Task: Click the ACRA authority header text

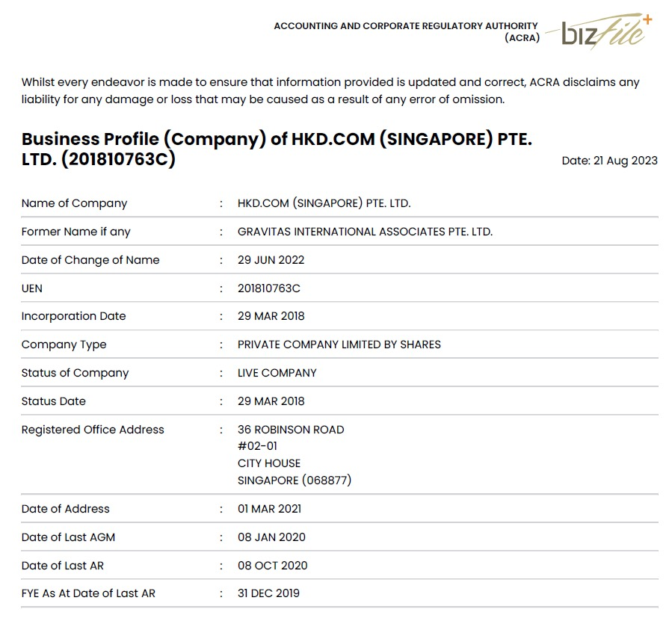Action: tap(406, 31)
